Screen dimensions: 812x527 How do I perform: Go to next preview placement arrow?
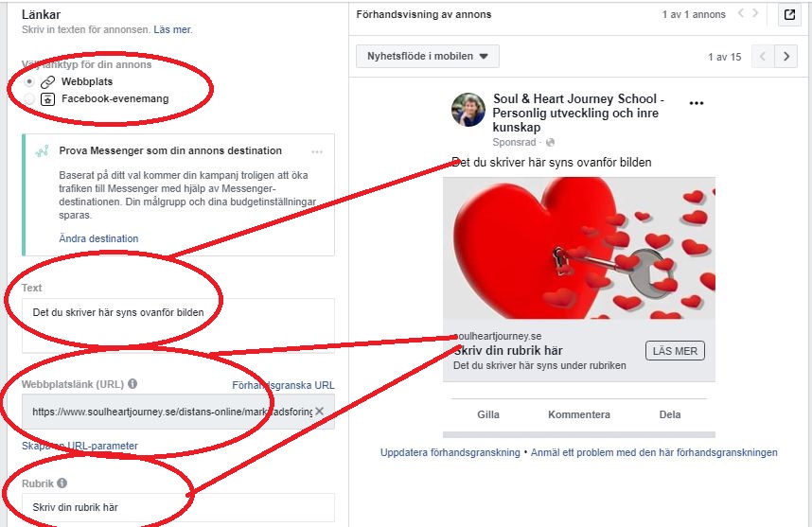786,56
